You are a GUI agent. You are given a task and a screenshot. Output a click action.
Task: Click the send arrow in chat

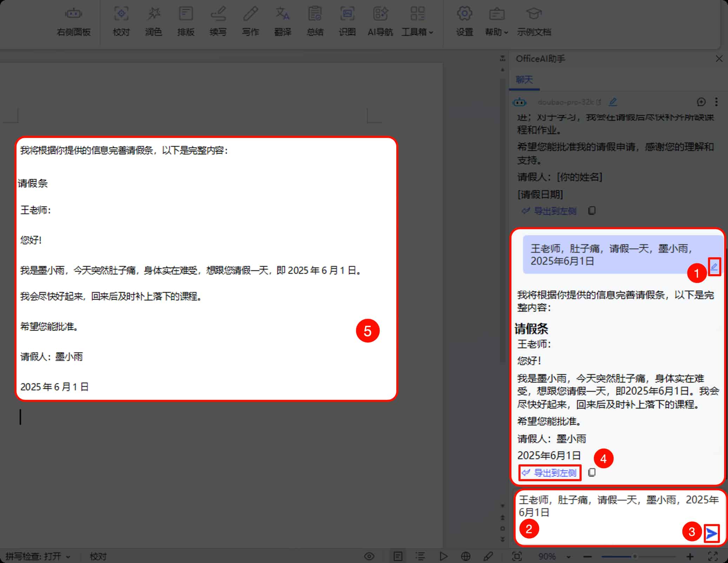[x=712, y=534]
